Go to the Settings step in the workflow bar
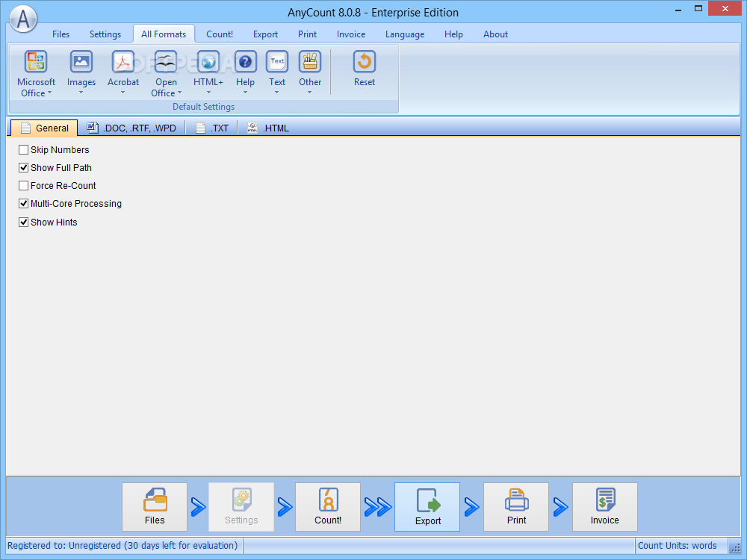This screenshot has width=747, height=560. pos(241,507)
